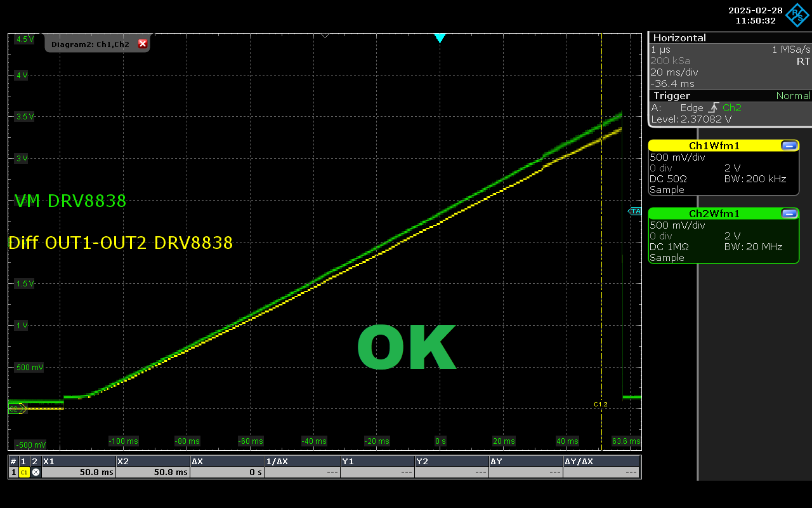Screen dimensions: 812x508
Task: Click the clock time 11:50:32
Action: [x=756, y=20]
